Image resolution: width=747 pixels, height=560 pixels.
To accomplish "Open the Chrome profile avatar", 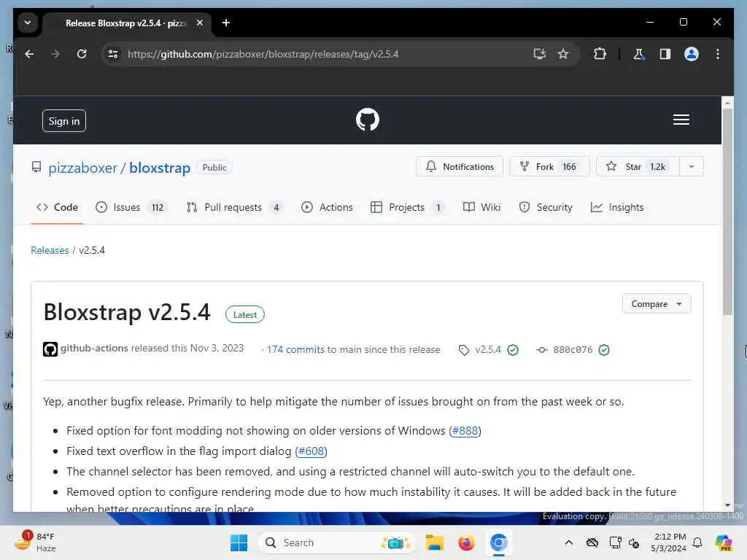I will [x=692, y=54].
